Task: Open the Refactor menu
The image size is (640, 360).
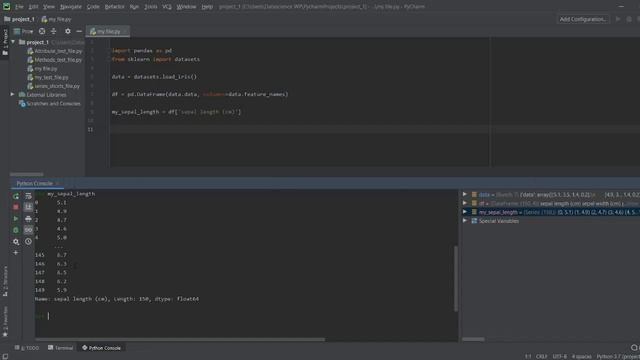Action: [114, 7]
